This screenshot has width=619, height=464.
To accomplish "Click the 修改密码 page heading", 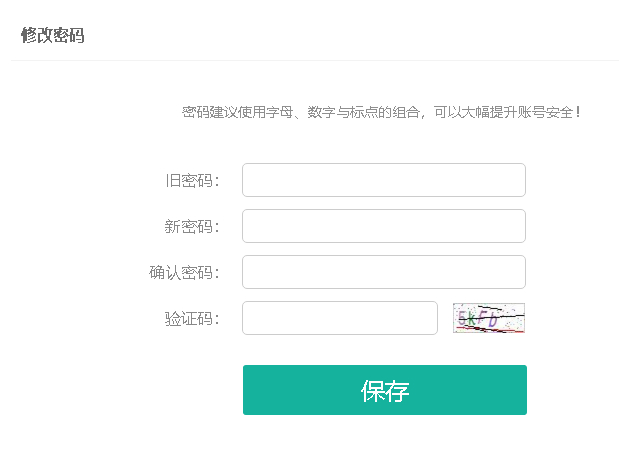I will [x=53, y=35].
